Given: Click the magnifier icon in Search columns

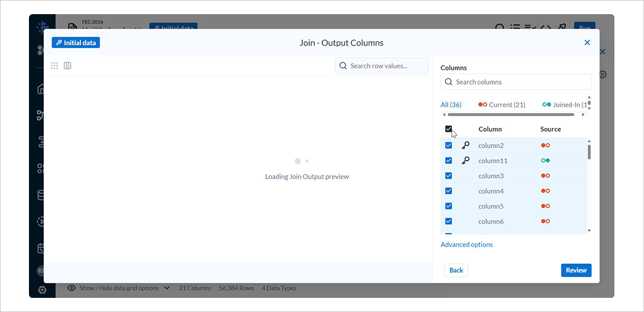Looking at the screenshot, I should pyautogui.click(x=448, y=82).
